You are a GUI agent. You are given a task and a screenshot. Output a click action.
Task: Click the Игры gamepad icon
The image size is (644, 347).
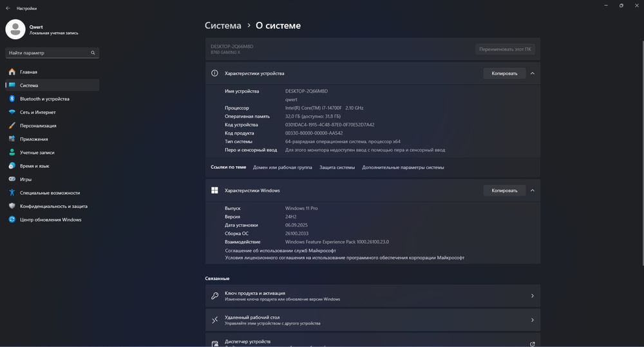[12, 179]
